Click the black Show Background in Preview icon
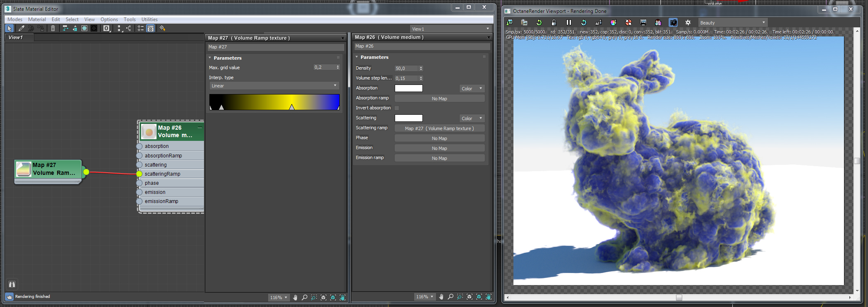 pyautogui.click(x=94, y=29)
